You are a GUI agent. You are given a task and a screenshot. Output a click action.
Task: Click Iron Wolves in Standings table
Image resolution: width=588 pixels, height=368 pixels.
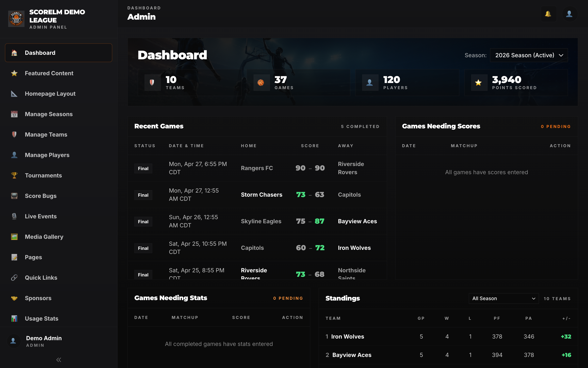pos(347,337)
